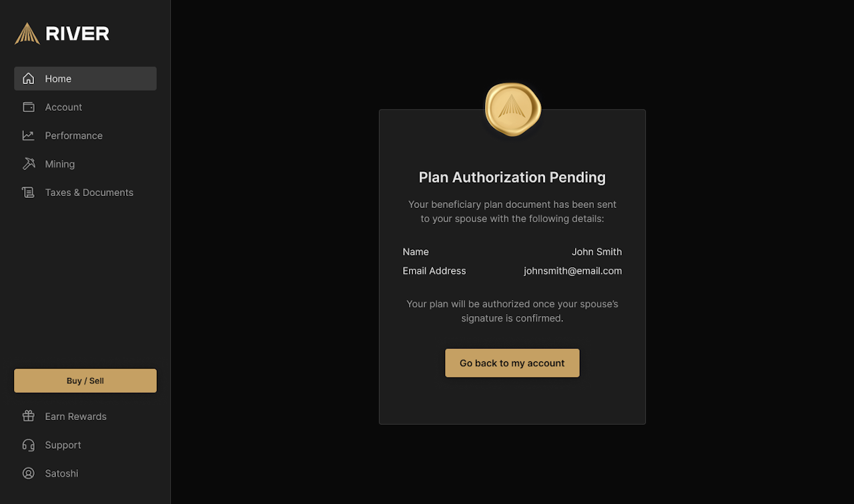Screen dimensions: 854x504
Task: Click the River logo icon
Action: point(27,33)
